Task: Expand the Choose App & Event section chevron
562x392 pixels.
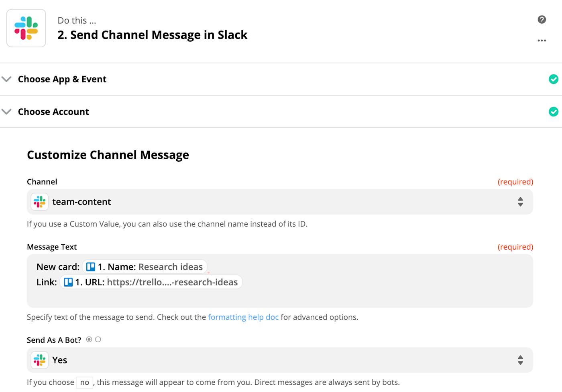Action: (6, 79)
